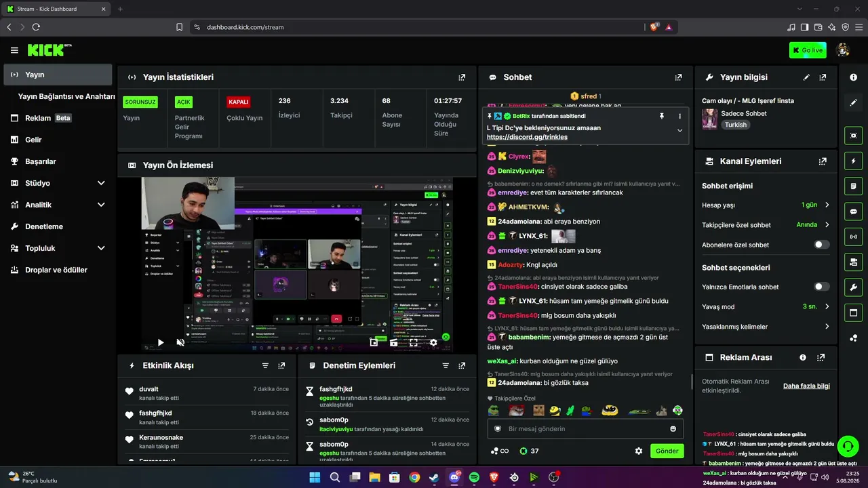Viewport: 868px width, 488px height.
Task: Click the pin icon on the pinned message
Action: [x=662, y=116]
